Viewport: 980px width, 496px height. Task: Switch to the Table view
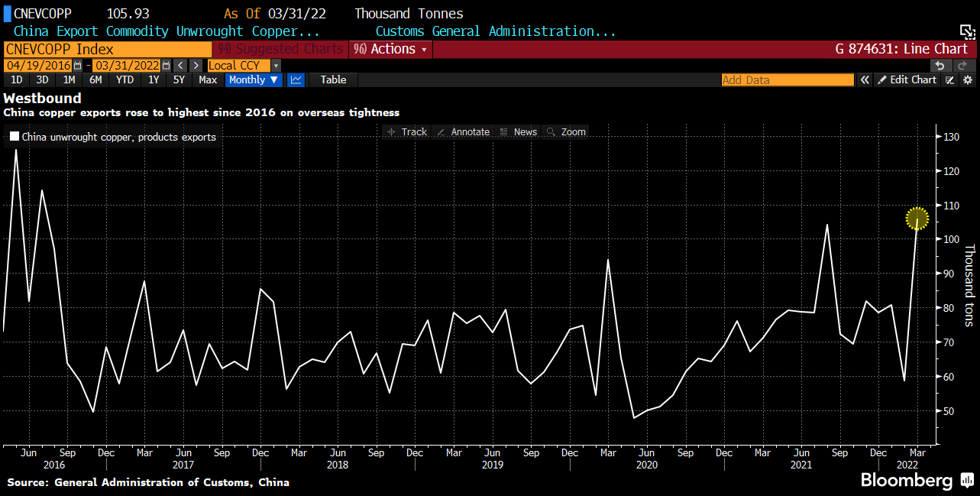[x=333, y=80]
